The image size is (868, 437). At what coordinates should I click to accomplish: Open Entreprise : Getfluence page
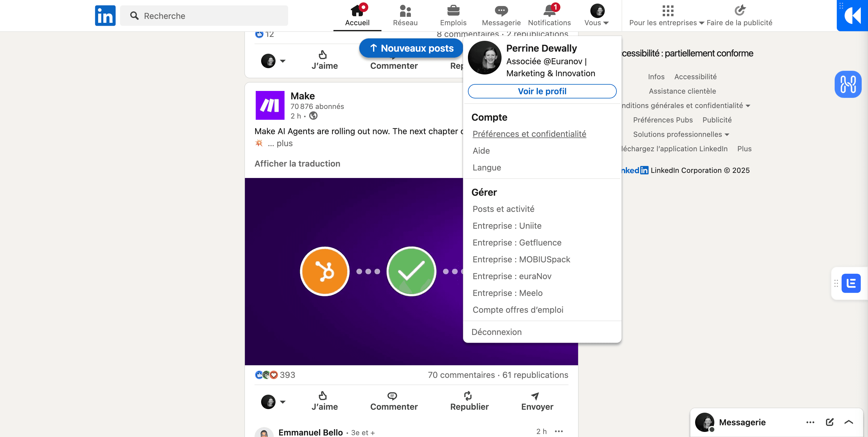517,243
